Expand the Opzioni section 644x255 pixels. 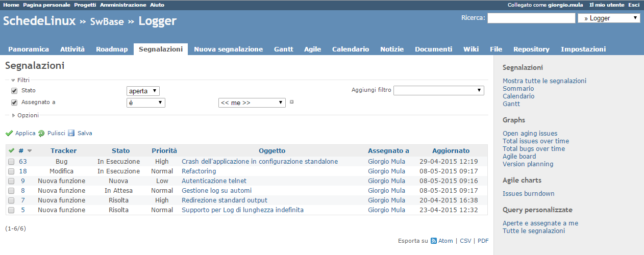tap(25, 115)
